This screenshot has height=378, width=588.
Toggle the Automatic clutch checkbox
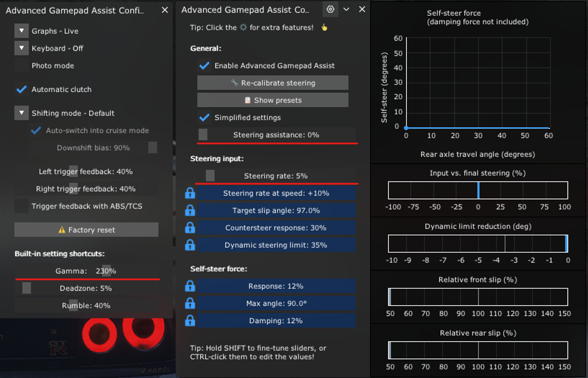click(22, 89)
